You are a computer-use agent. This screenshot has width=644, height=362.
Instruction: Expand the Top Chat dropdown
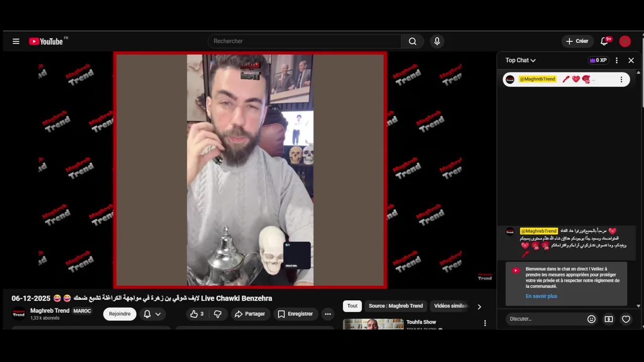point(521,60)
